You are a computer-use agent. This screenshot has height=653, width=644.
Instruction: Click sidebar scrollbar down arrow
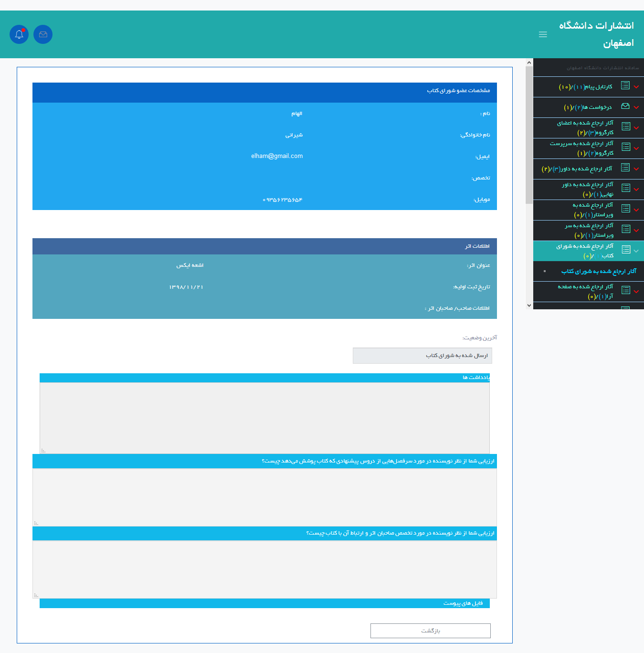pos(529,305)
